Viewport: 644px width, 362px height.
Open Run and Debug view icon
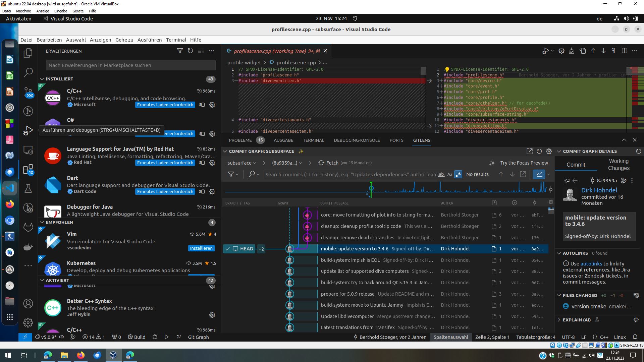point(28,130)
